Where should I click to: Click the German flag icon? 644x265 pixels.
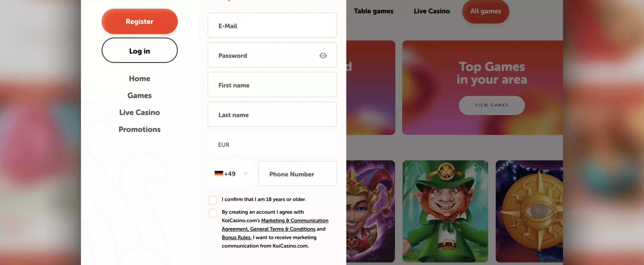(x=219, y=173)
